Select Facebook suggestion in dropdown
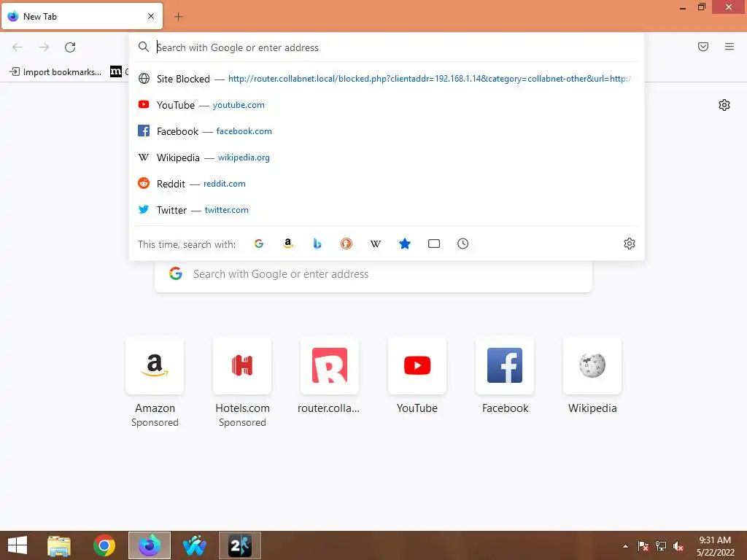 pos(387,131)
